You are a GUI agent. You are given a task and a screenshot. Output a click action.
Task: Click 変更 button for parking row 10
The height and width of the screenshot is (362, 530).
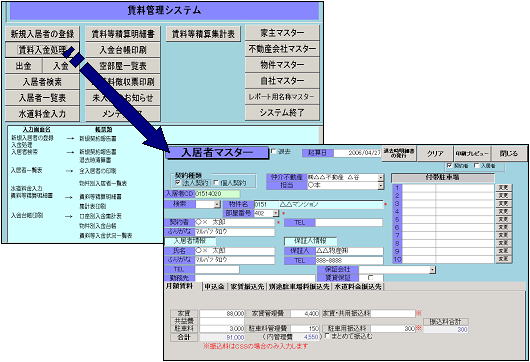coord(503,259)
